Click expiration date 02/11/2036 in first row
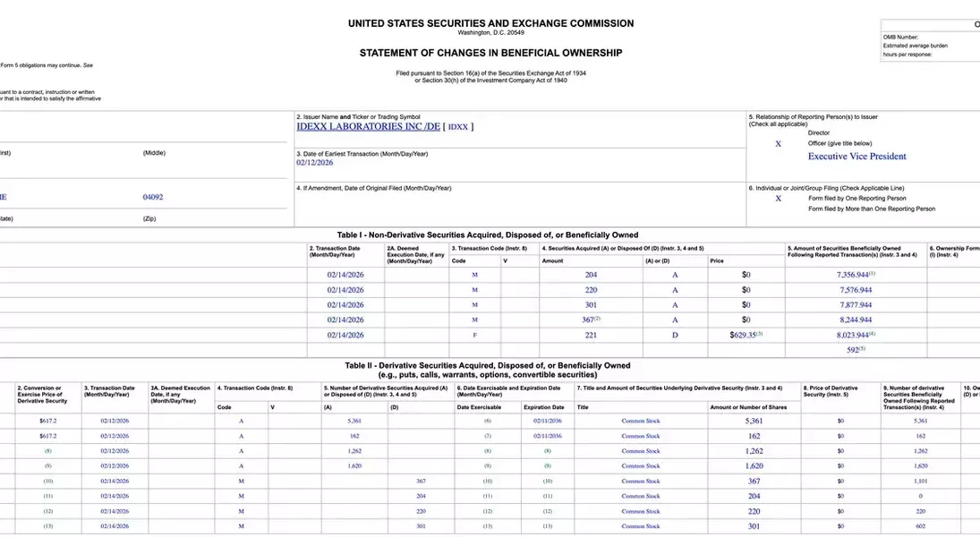 [548, 421]
